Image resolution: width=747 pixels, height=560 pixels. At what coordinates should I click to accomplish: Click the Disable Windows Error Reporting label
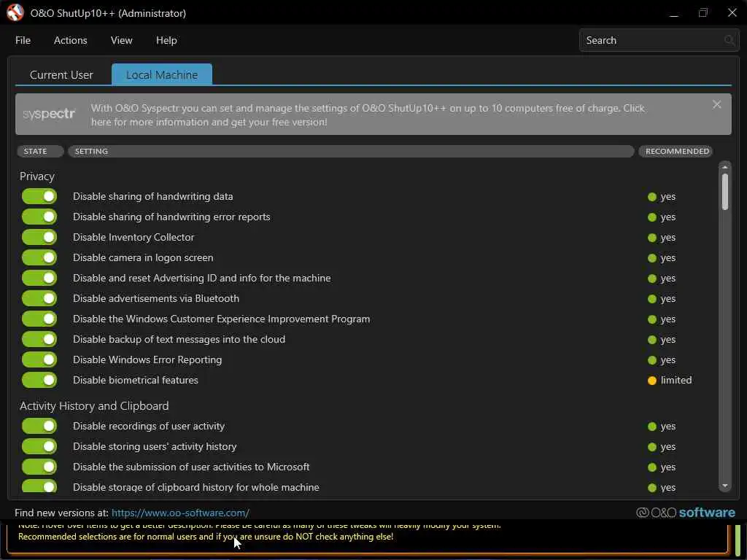[x=147, y=359]
